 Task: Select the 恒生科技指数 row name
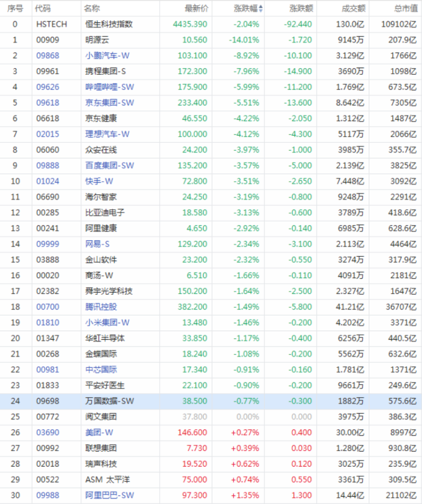pos(109,24)
